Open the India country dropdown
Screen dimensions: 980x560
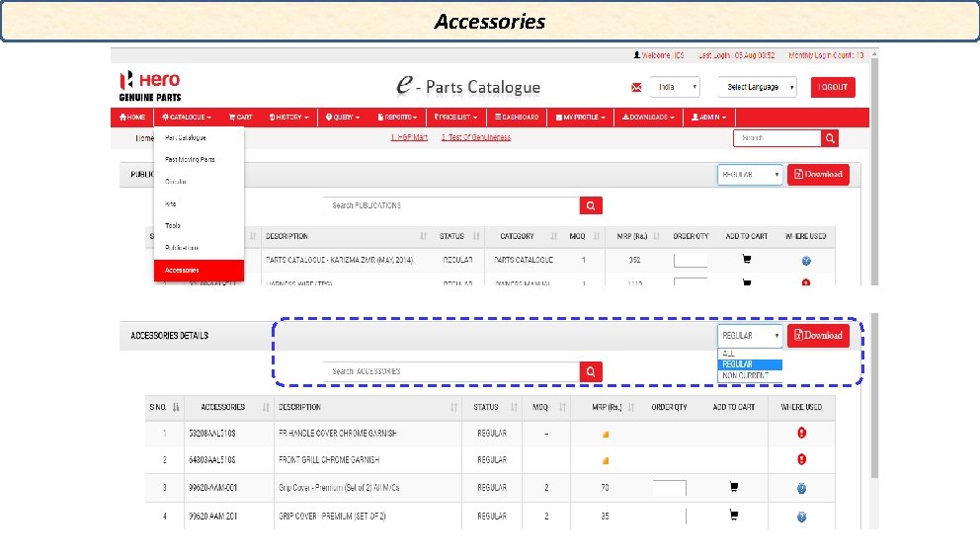[x=675, y=88]
